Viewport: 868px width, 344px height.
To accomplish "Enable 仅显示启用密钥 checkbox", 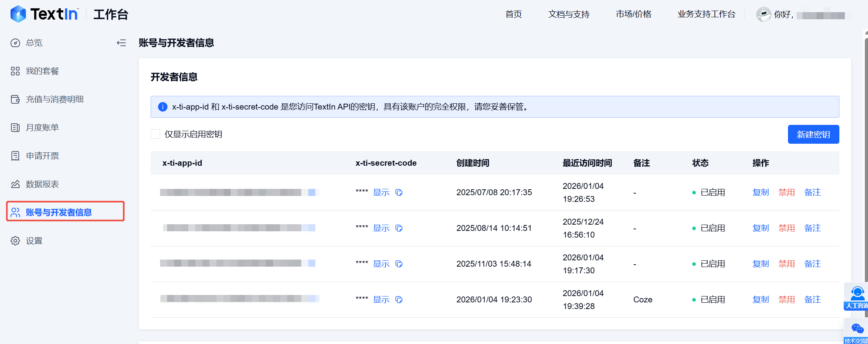I will click(x=155, y=134).
